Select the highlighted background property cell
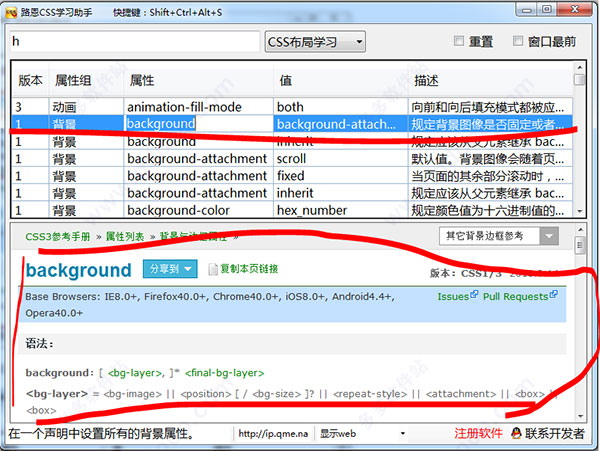Screen dimensions: 600x451 click(x=198, y=124)
